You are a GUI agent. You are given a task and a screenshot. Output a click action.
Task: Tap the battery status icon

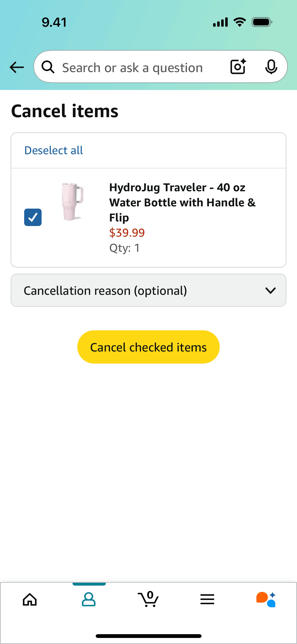[262, 22]
